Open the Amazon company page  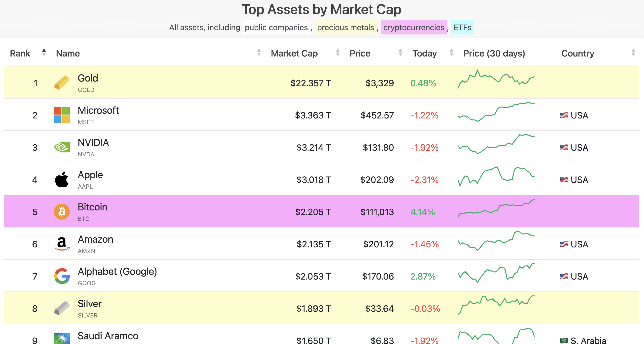click(x=96, y=239)
